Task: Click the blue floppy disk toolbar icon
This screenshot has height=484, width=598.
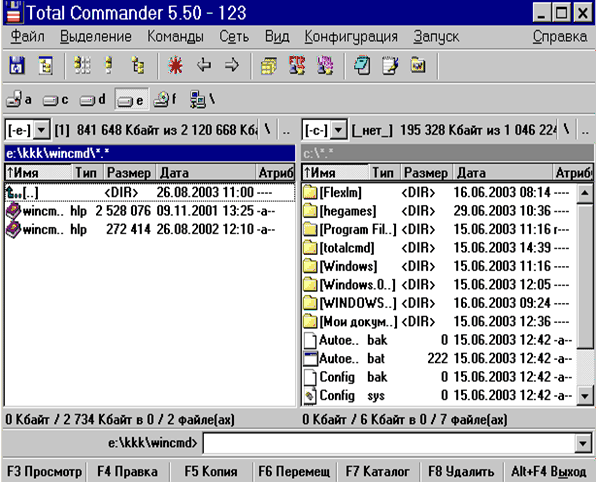Action: pos(17,66)
